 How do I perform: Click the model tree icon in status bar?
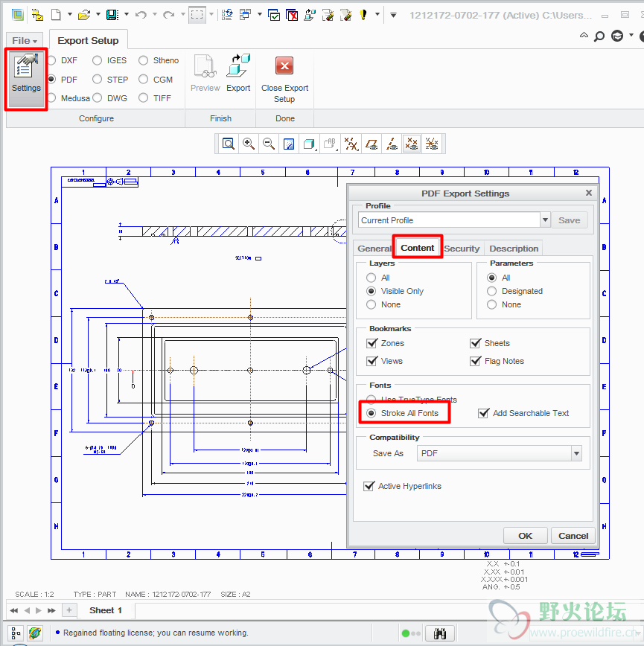(16, 633)
